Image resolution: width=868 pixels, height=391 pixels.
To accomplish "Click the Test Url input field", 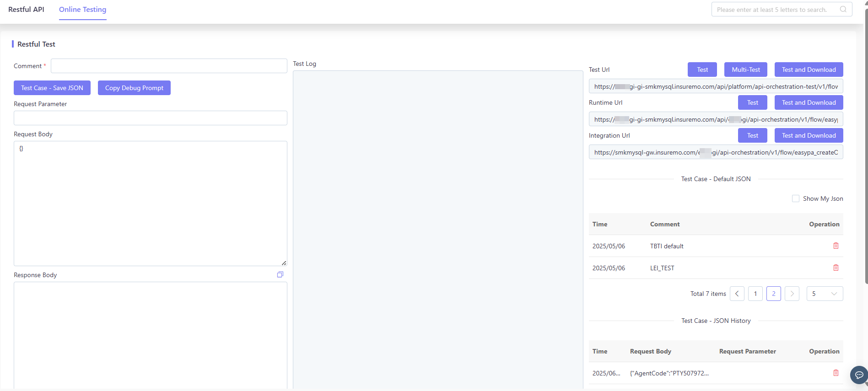I will (716, 86).
